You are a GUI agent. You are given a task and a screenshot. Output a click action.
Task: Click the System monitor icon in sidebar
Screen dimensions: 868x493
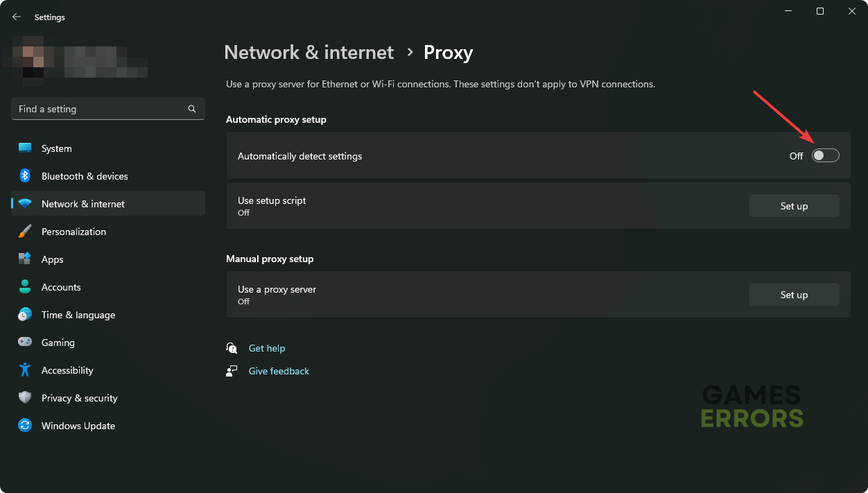(x=25, y=148)
